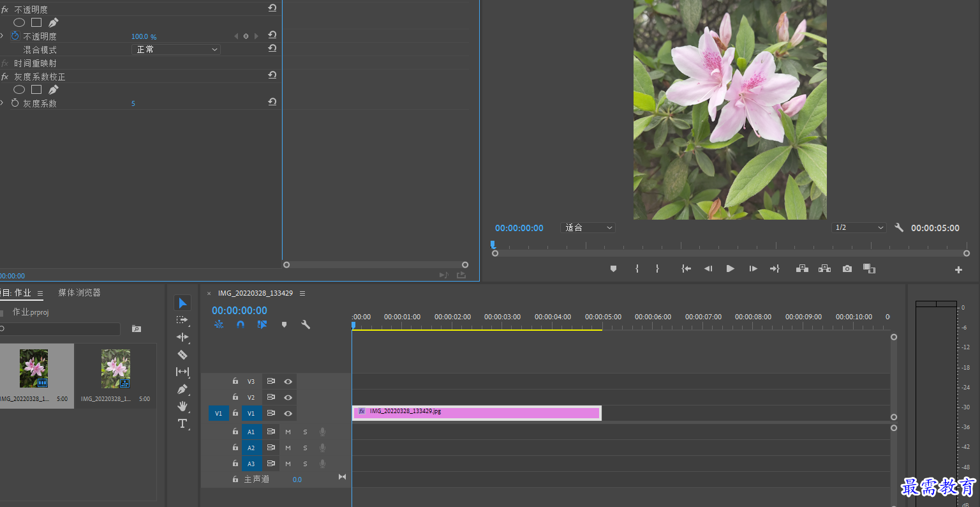
Task: Select the IMG_20220328_133429 sequence tab
Action: 255,293
